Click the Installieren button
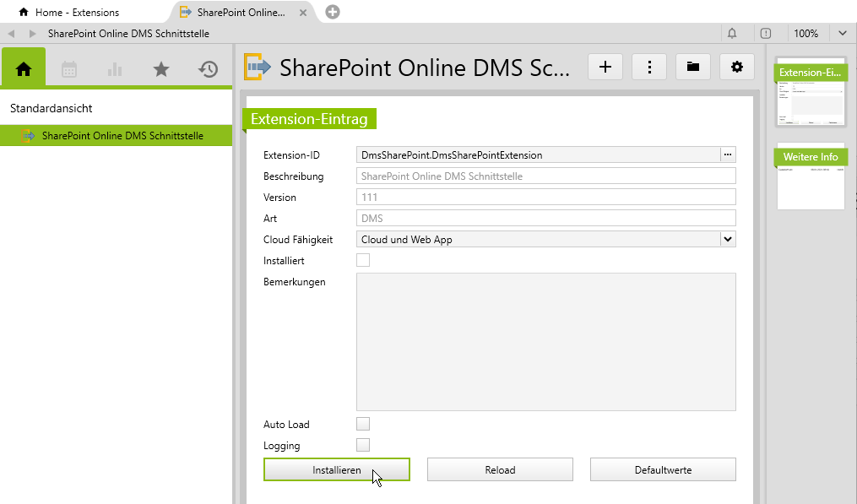Image resolution: width=857 pixels, height=504 pixels. click(x=336, y=469)
